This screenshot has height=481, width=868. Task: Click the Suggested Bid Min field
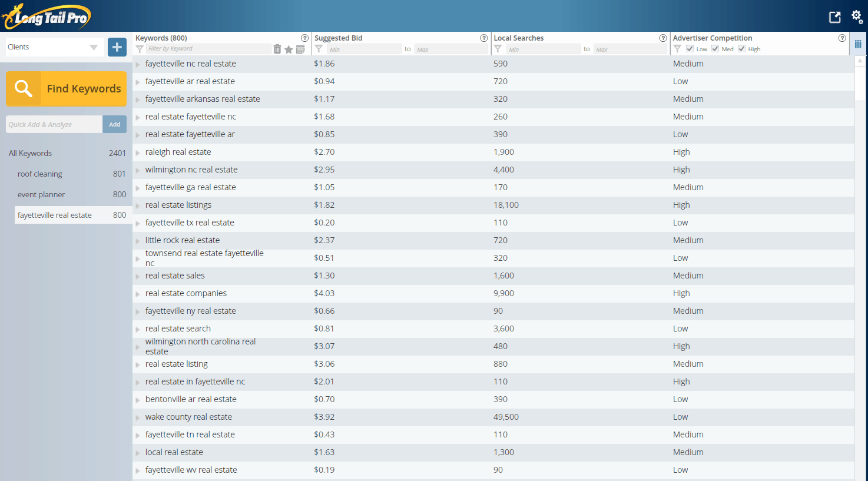[364, 49]
